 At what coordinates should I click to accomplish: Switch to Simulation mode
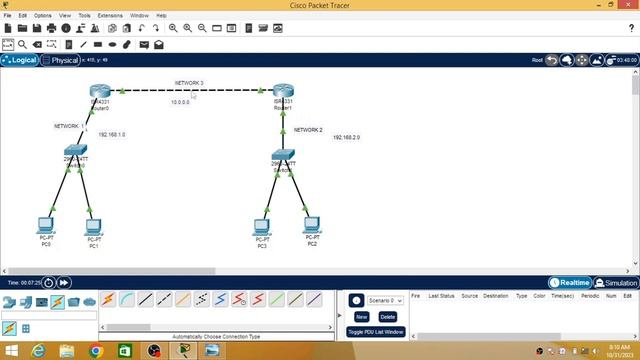(616, 282)
